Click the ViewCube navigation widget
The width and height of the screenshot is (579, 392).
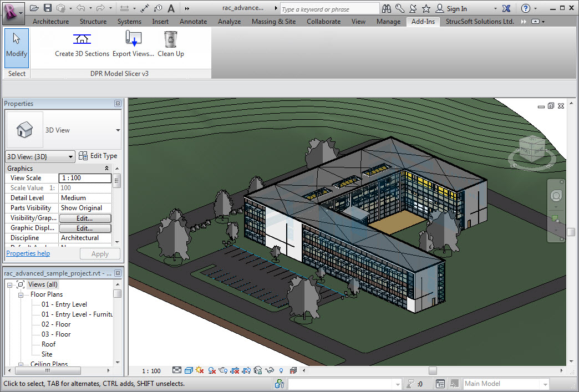(531, 150)
